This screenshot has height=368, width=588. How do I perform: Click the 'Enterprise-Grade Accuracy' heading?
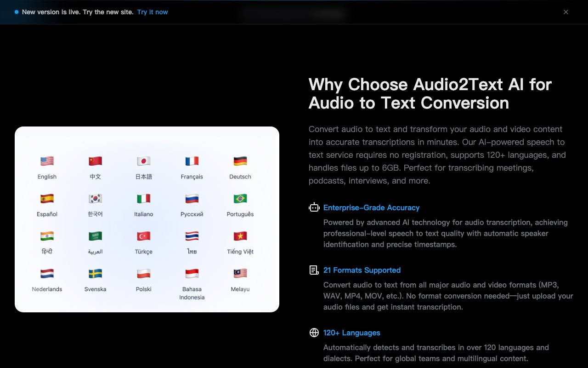371,207
